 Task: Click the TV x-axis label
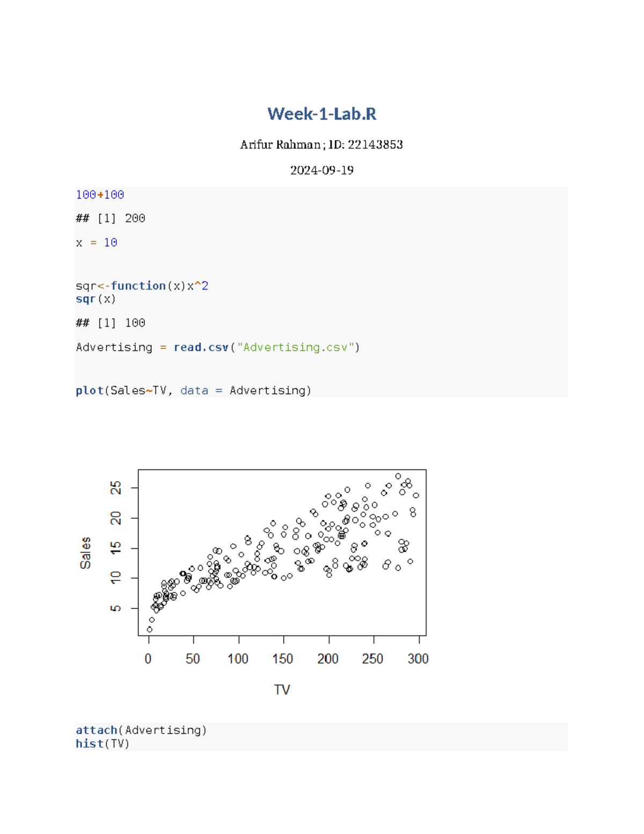pyautogui.click(x=282, y=690)
